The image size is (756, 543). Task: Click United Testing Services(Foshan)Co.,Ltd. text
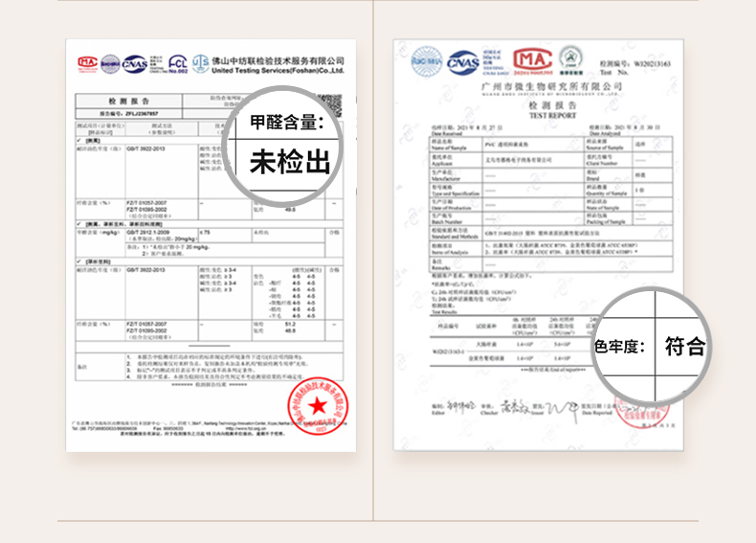[x=278, y=71]
